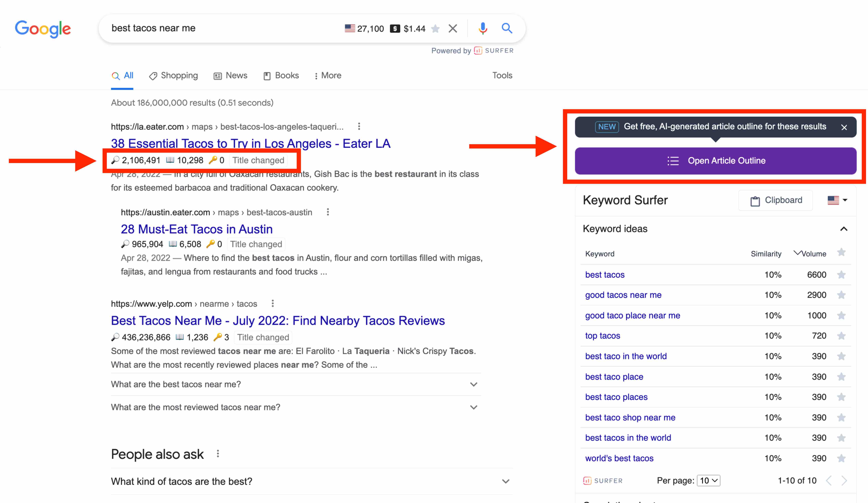Star the 'best tacos' keyword

pyautogui.click(x=841, y=275)
